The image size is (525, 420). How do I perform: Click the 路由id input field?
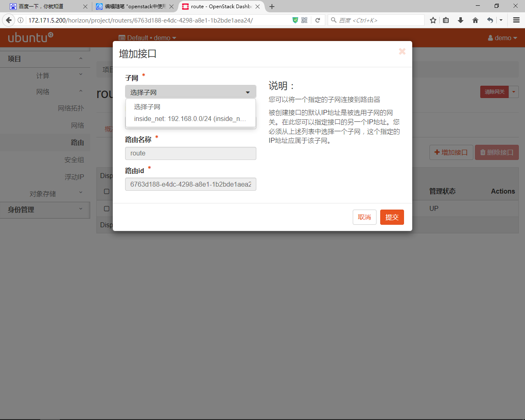point(191,184)
